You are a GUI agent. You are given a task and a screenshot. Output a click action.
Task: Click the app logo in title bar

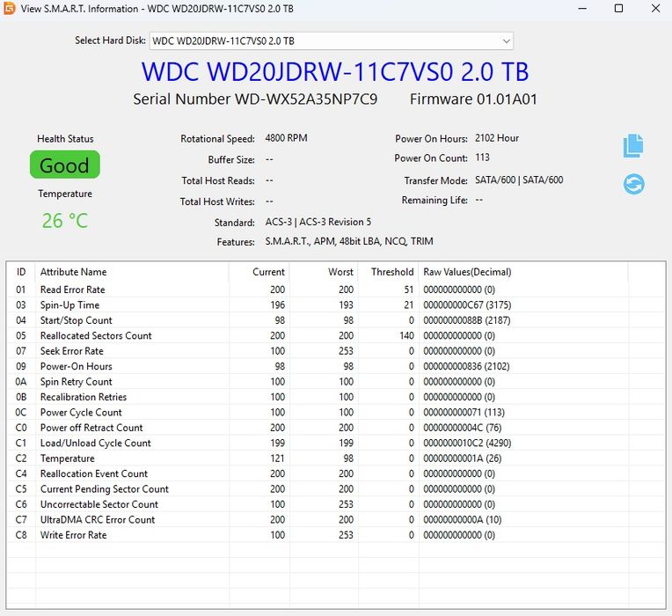pyautogui.click(x=9, y=8)
